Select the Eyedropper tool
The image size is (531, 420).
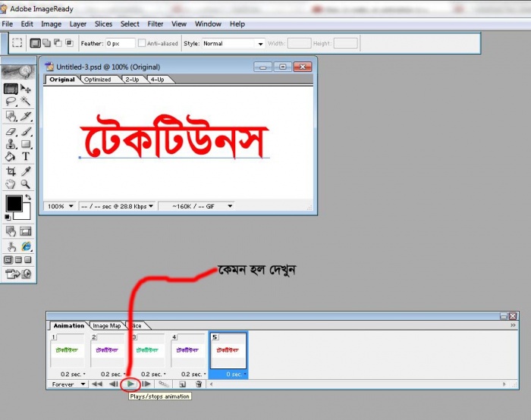pos(26,171)
